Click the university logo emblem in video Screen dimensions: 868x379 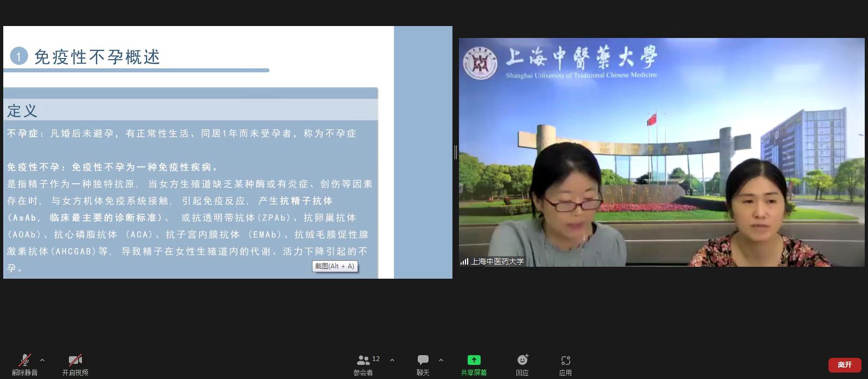(x=480, y=63)
